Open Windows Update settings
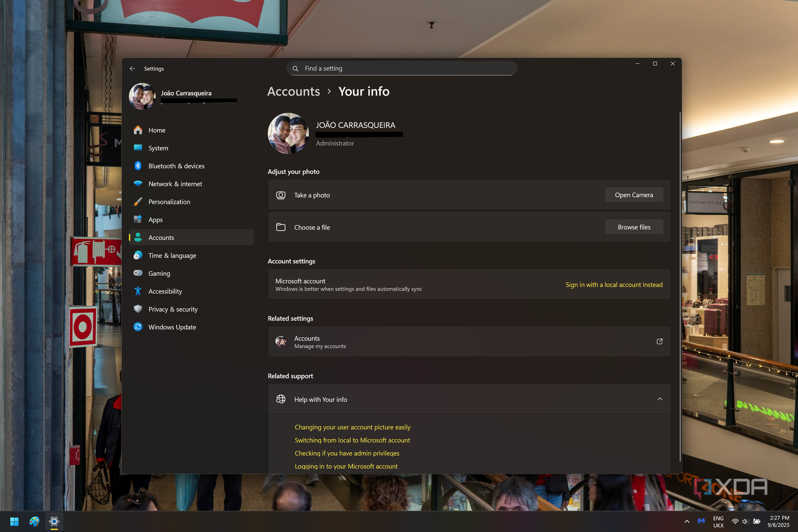Viewport: 798px width, 532px height. click(x=171, y=327)
